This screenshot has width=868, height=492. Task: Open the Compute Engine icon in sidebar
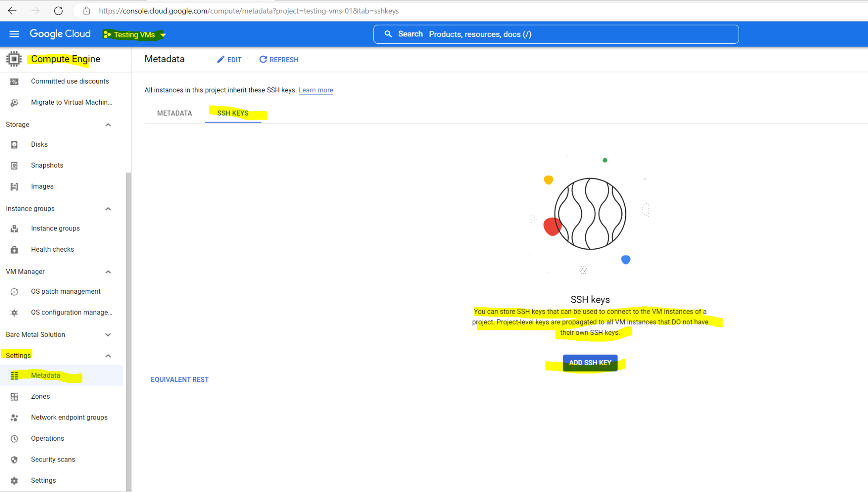tap(14, 59)
